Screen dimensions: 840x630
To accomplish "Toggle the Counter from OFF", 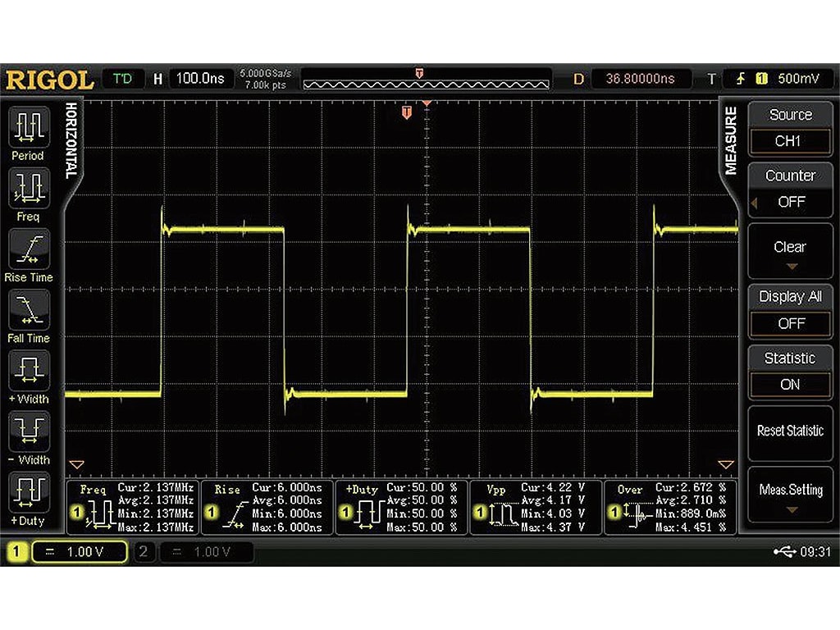I will [789, 202].
